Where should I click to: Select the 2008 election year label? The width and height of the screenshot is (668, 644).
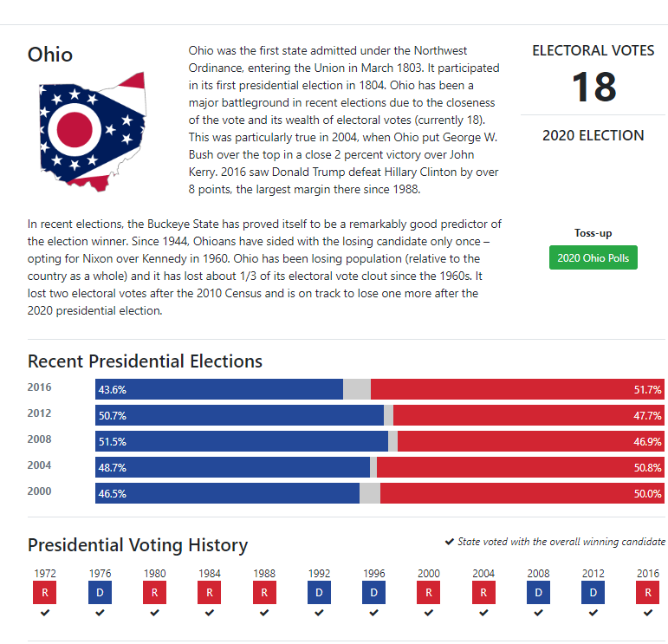40,439
